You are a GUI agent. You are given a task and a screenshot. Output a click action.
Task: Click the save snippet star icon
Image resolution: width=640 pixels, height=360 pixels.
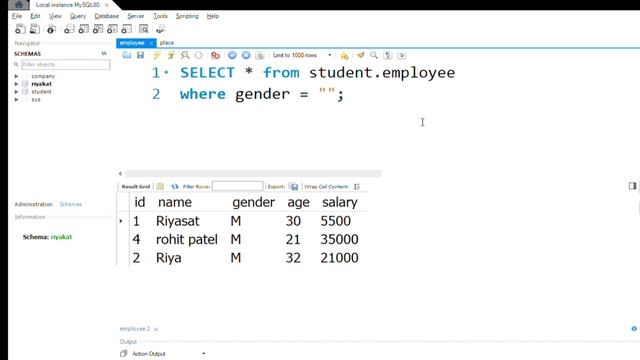(344, 55)
